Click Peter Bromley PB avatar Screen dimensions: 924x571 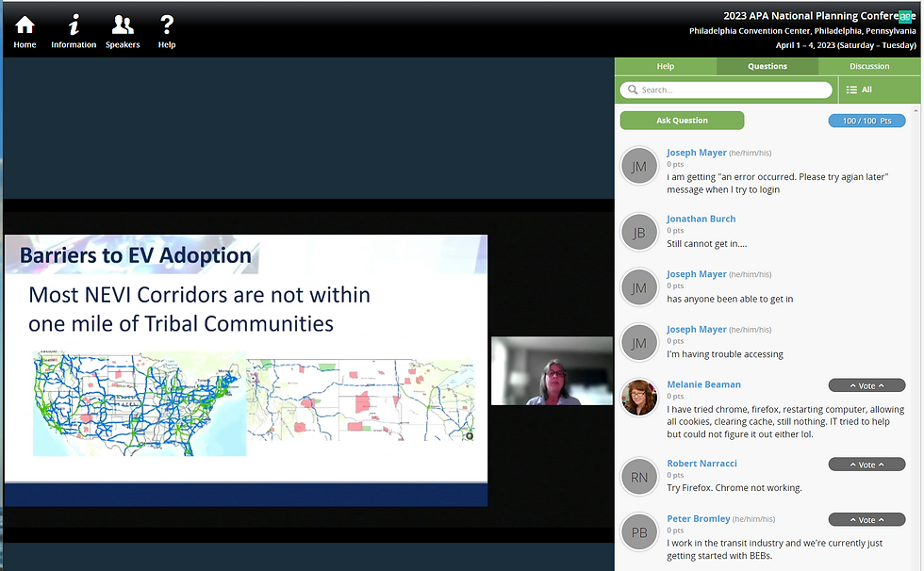click(639, 532)
